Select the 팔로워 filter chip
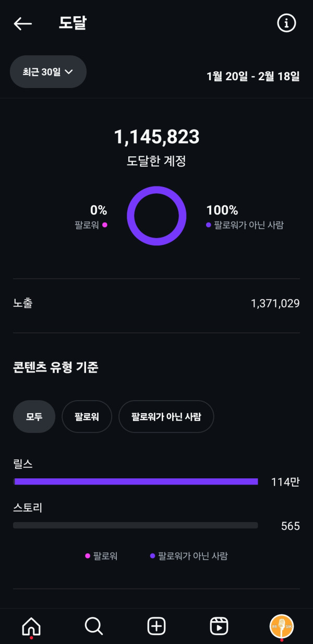Image resolution: width=313 pixels, height=644 pixels. coord(87,416)
